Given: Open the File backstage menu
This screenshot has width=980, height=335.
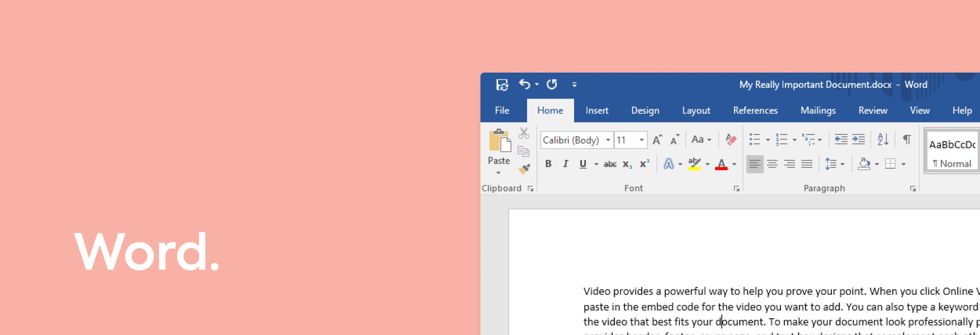Looking at the screenshot, I should (502, 111).
